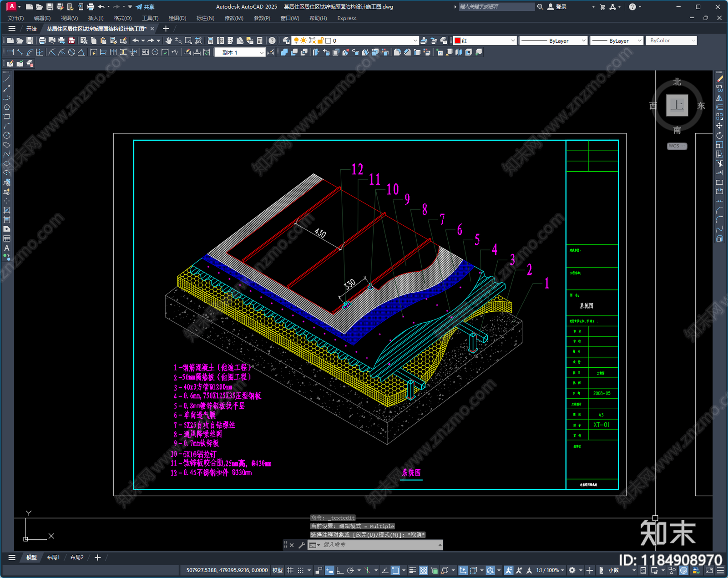Click the Linear dimension tool icon
This screenshot has width=728, height=578.
click(x=10, y=52)
